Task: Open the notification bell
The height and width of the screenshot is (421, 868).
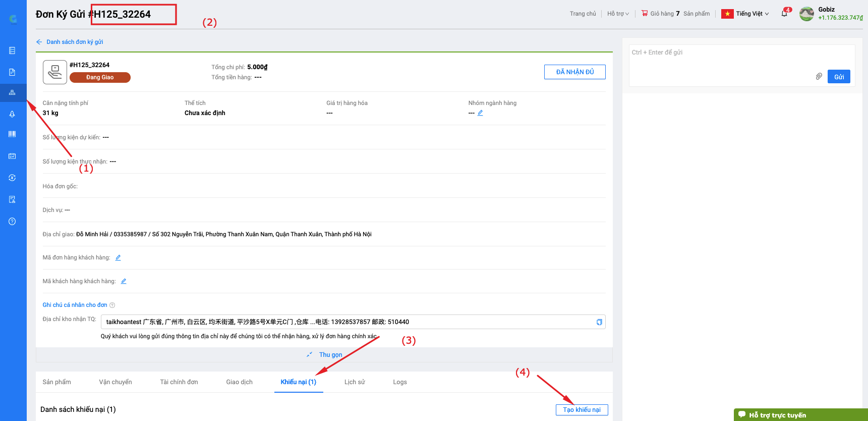Action: point(784,14)
